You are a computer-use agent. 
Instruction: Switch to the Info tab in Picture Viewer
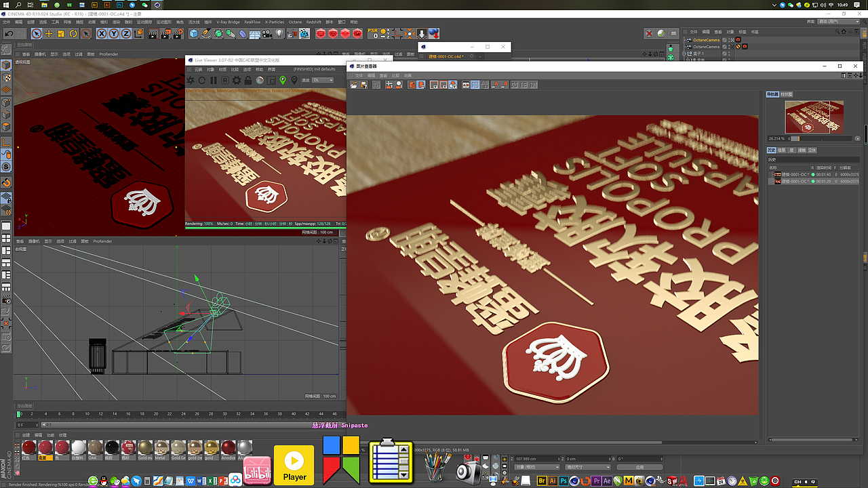[782, 150]
